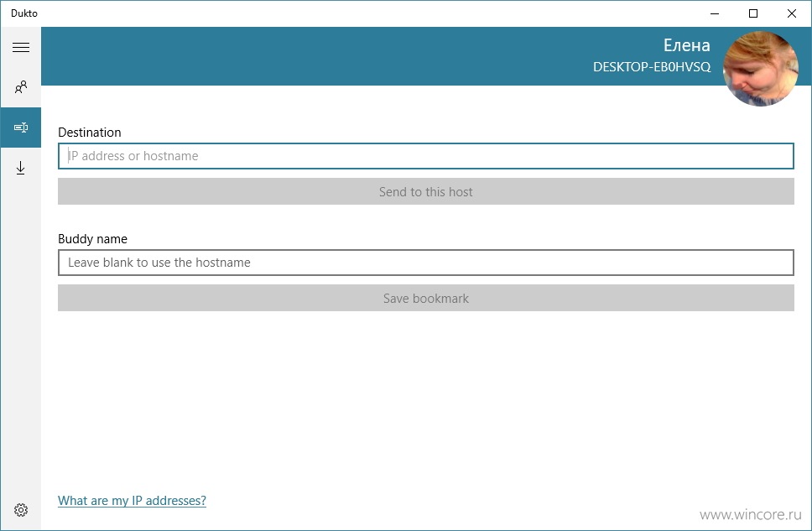This screenshot has height=531, width=812.
Task: Click the Save bookmark button
Action: coord(425,299)
